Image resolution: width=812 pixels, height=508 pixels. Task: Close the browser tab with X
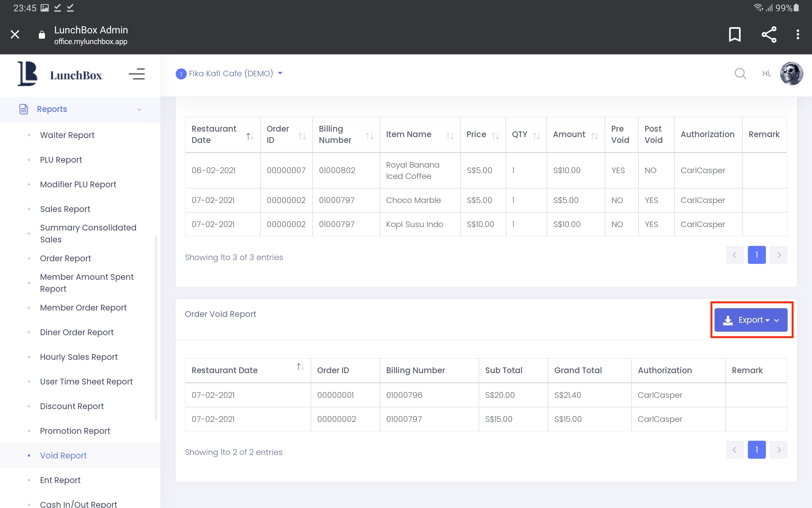pos(15,34)
